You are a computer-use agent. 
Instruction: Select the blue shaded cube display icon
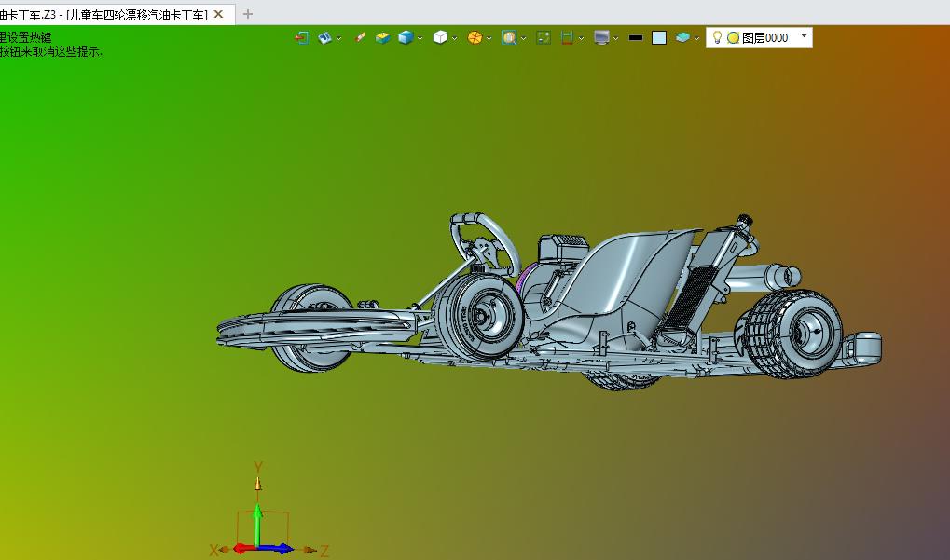406,38
